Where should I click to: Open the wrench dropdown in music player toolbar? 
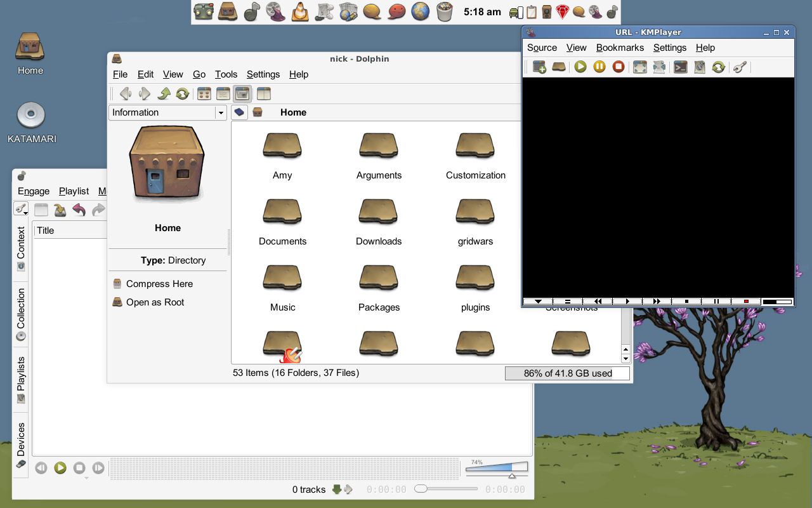point(21,209)
